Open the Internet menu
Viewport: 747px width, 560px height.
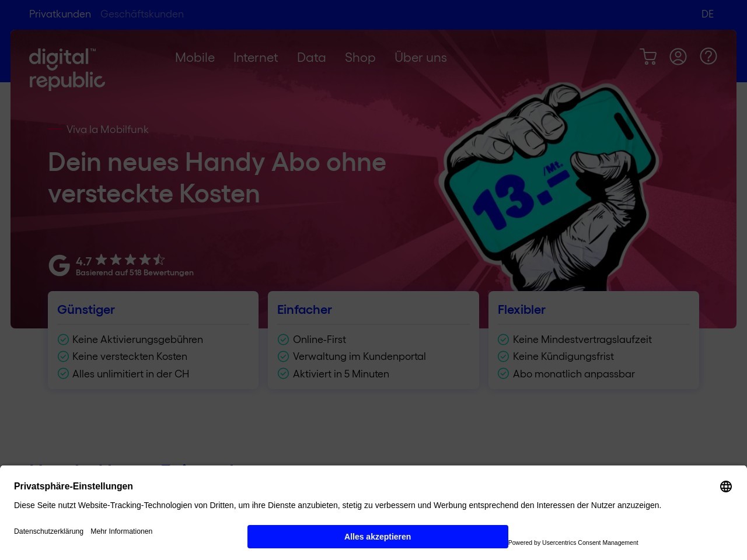coord(256,58)
